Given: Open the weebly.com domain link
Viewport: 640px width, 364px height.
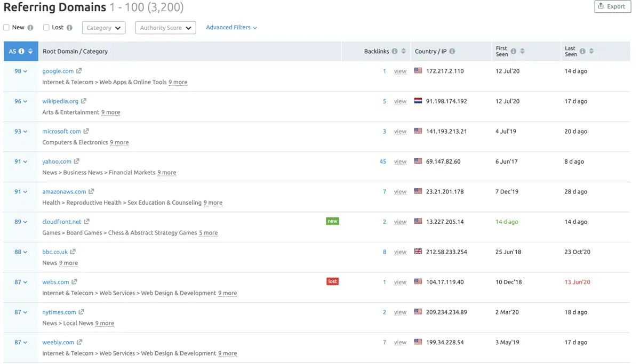Looking at the screenshot, I should tap(58, 342).
